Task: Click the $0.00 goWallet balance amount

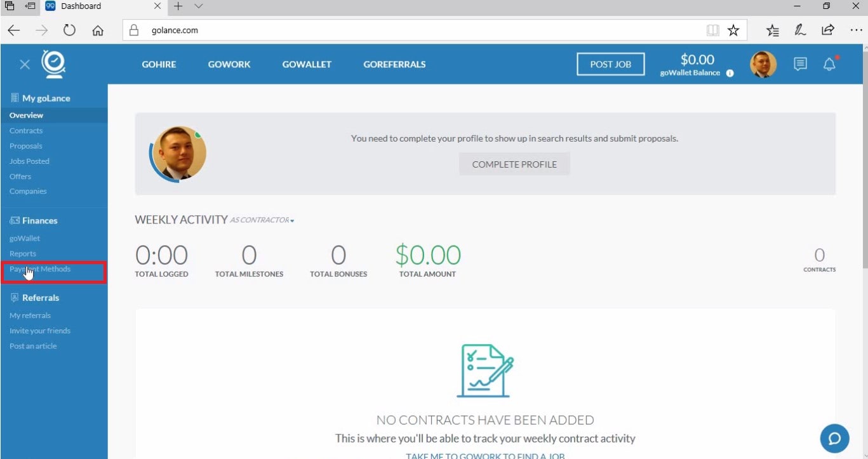Action: coord(697,60)
